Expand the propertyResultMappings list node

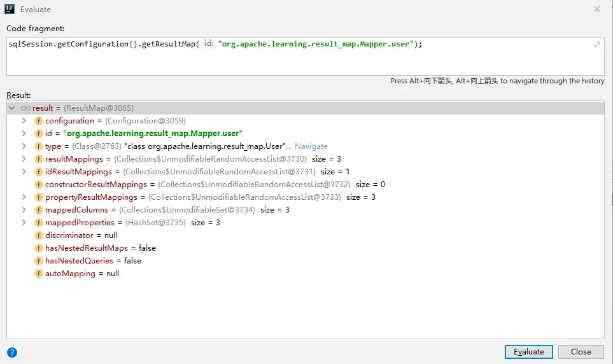(x=24, y=197)
